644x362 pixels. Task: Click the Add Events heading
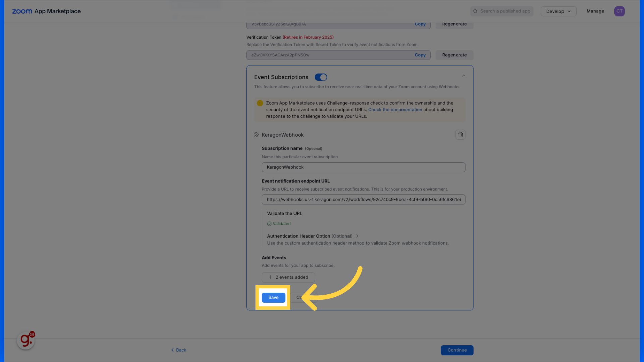point(274,258)
